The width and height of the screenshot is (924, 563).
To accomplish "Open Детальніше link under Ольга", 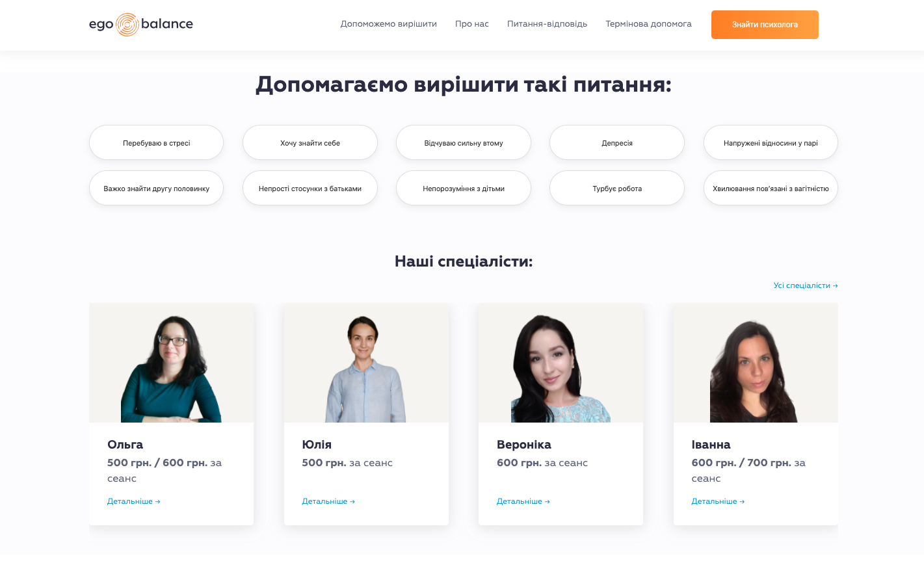I will [x=133, y=501].
